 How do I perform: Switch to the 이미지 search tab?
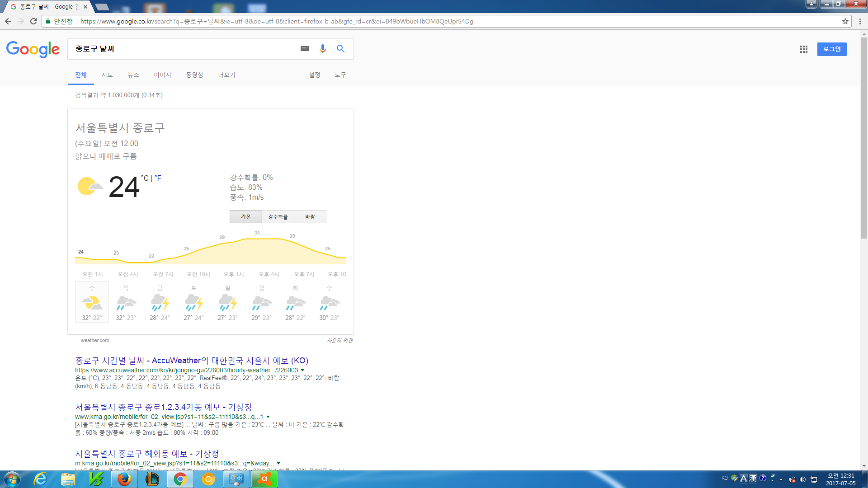point(162,75)
